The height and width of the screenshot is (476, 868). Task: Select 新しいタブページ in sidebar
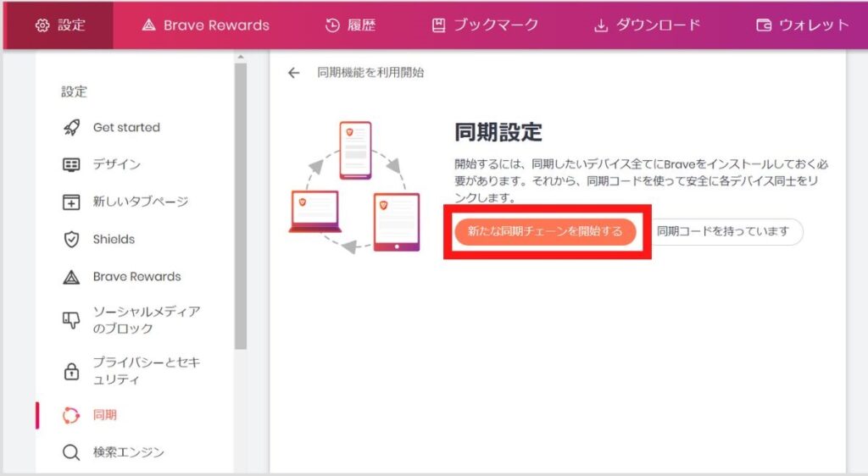[x=141, y=202]
